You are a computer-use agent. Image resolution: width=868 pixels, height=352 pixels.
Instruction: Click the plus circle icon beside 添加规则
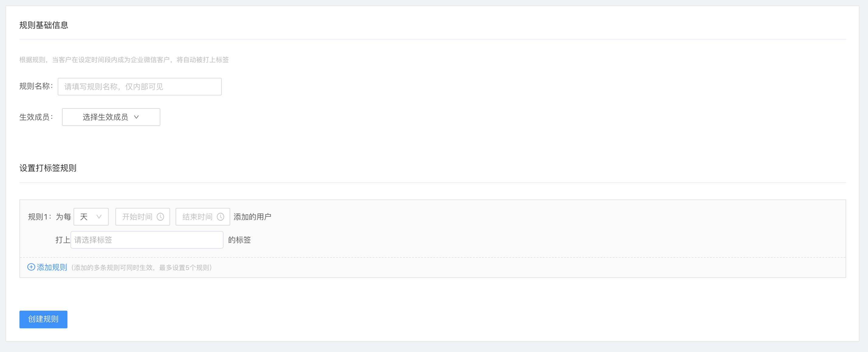click(x=31, y=267)
